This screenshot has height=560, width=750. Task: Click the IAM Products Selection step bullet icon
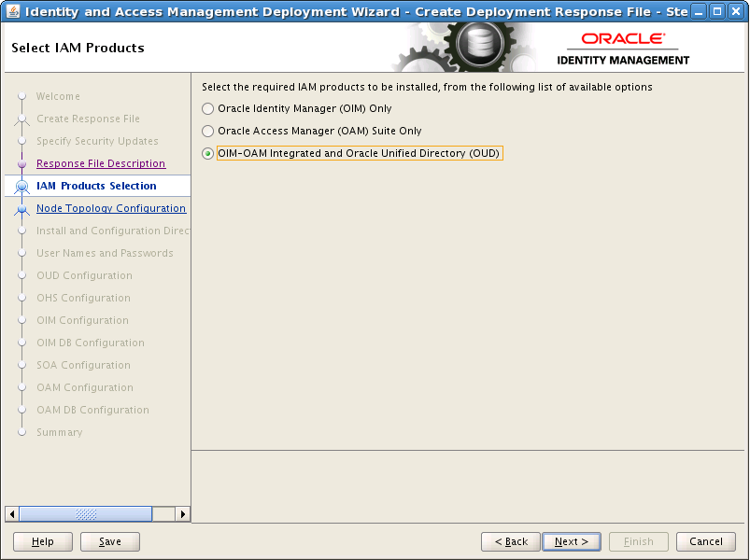(21, 186)
